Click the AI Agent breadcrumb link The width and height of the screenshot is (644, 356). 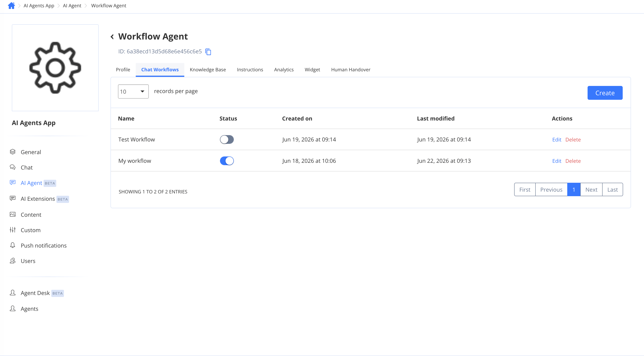tap(72, 6)
